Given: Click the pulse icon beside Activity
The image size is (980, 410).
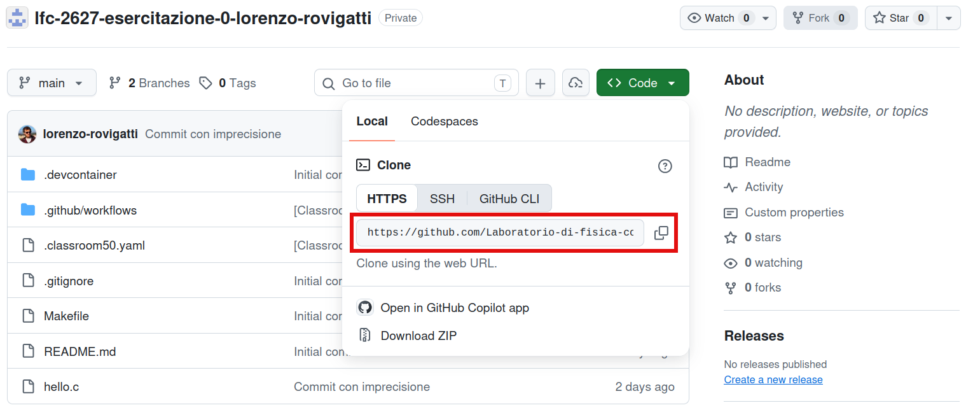Looking at the screenshot, I should pos(731,187).
